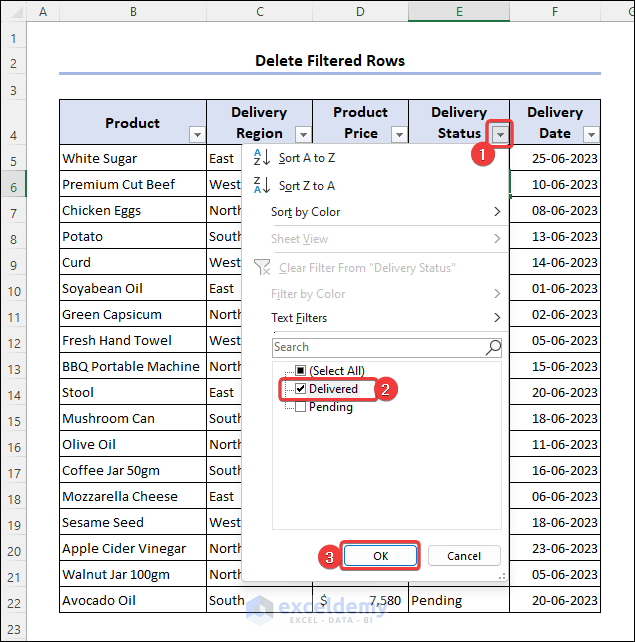Select row 6 header
635x642 pixels.
coord(13,185)
